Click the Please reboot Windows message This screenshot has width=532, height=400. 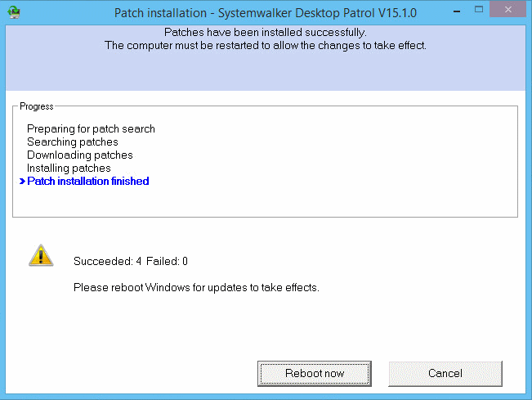[196, 288]
